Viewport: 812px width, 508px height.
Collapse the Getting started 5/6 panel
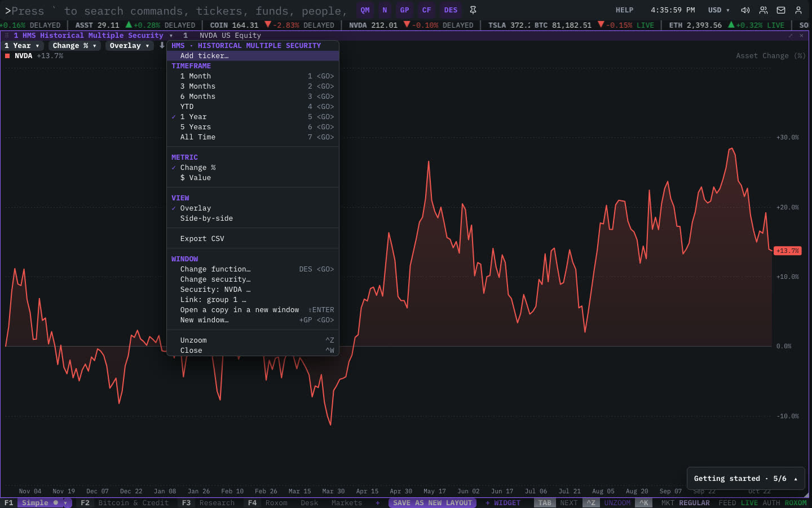(796, 479)
